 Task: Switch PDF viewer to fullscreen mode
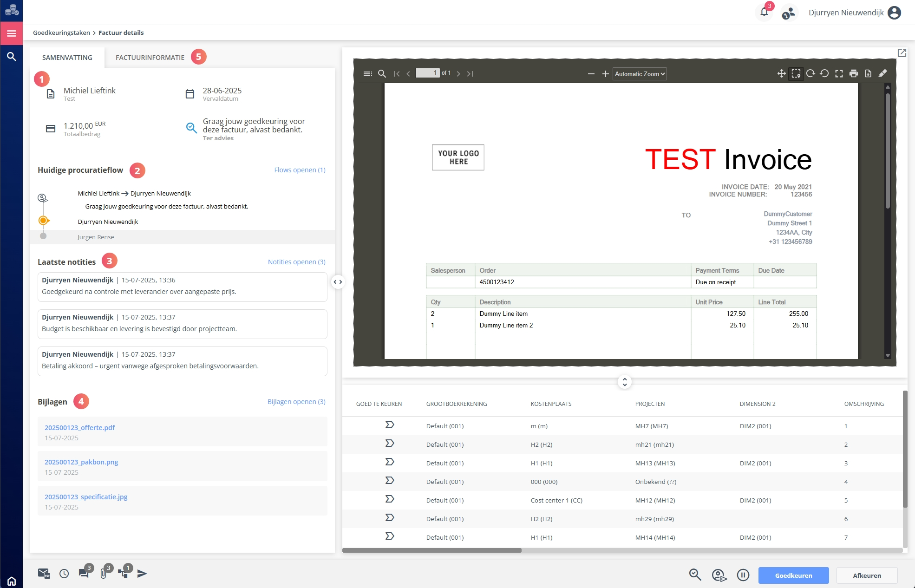(839, 73)
